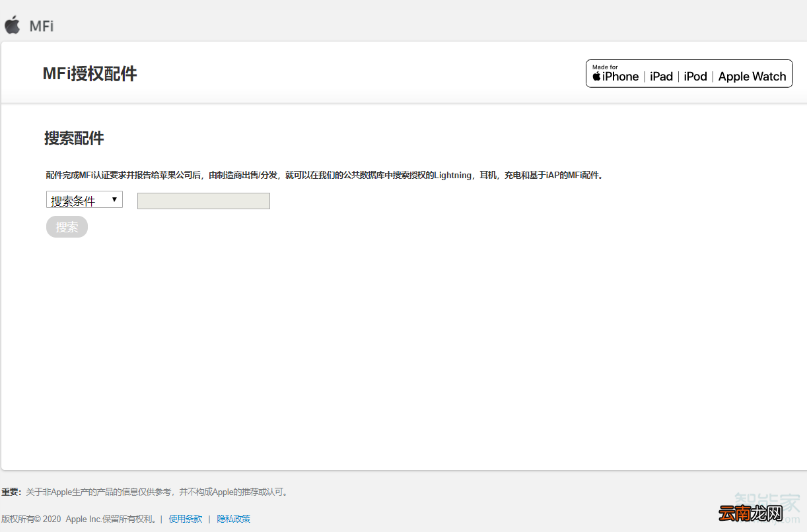Click the MFi授权配件 page title

tap(90, 74)
